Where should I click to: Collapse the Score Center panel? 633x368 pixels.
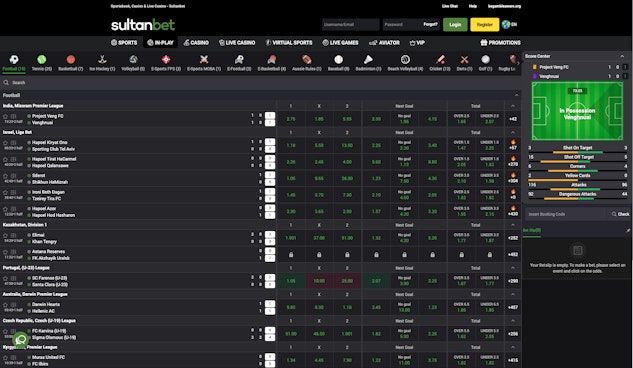pyautogui.click(x=622, y=56)
